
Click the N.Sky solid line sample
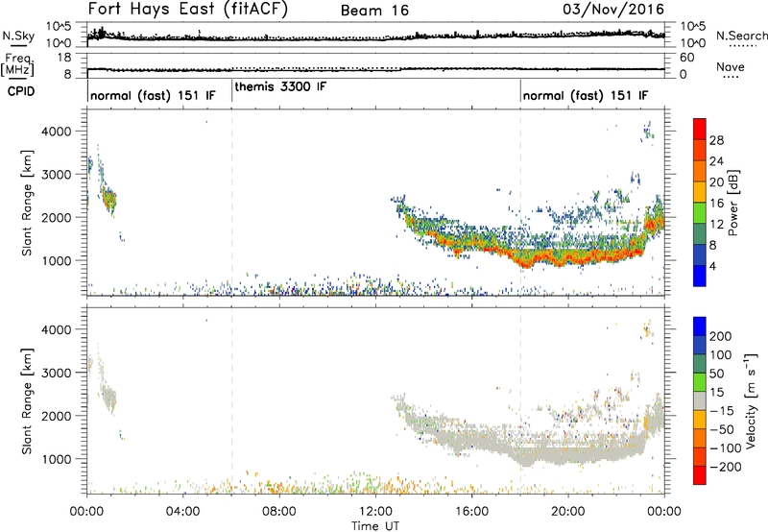pyautogui.click(x=18, y=45)
